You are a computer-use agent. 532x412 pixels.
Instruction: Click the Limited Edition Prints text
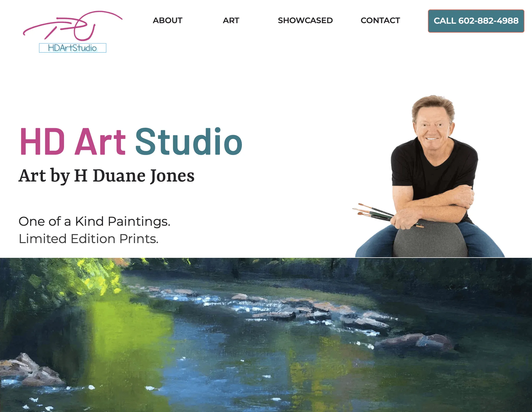(88, 239)
